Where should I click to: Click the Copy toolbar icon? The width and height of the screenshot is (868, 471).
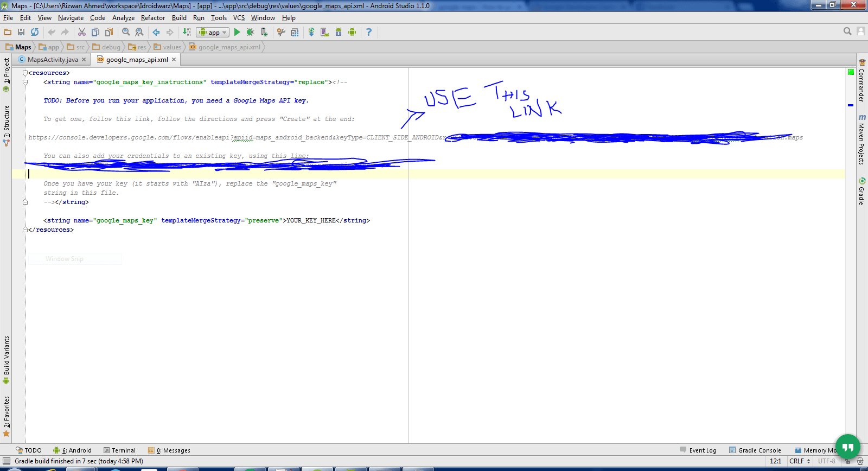tap(95, 32)
